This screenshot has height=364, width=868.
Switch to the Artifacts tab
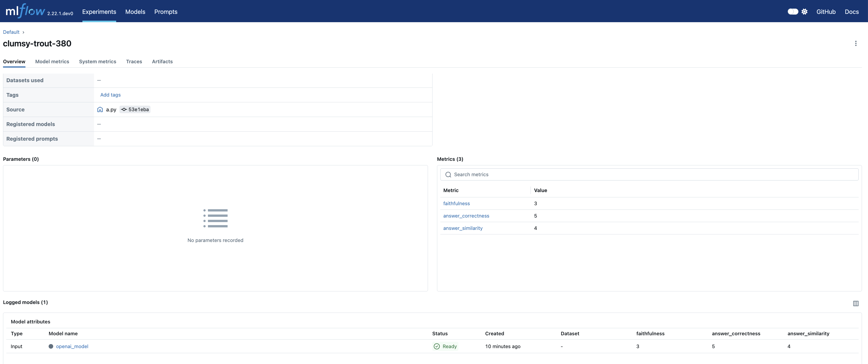pyautogui.click(x=162, y=62)
